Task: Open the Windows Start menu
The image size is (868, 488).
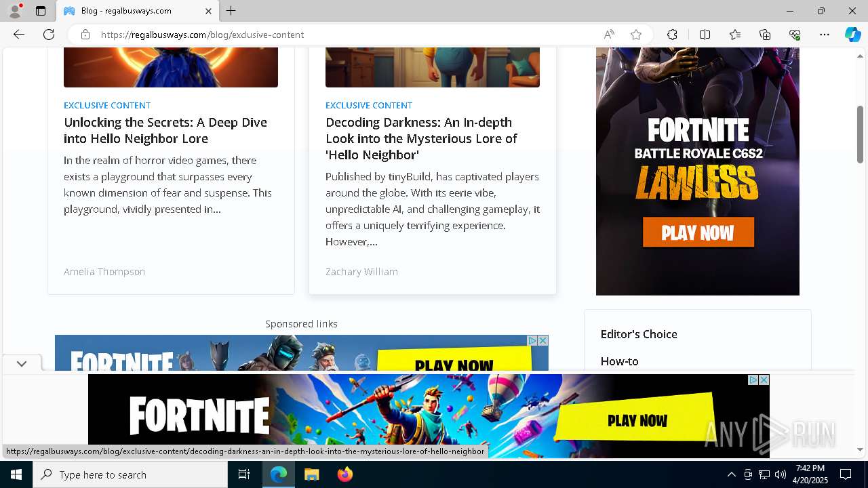Action: point(16,474)
